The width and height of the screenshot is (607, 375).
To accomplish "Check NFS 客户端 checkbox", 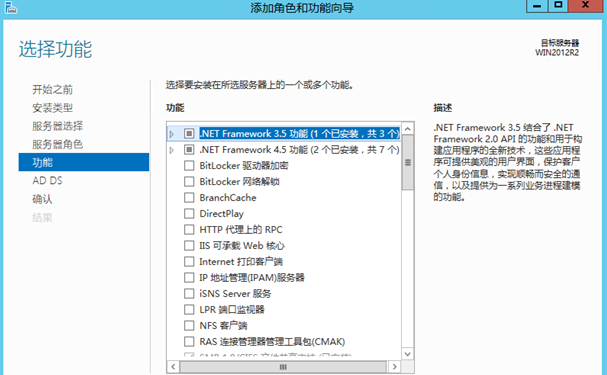I will pyautogui.click(x=189, y=325).
